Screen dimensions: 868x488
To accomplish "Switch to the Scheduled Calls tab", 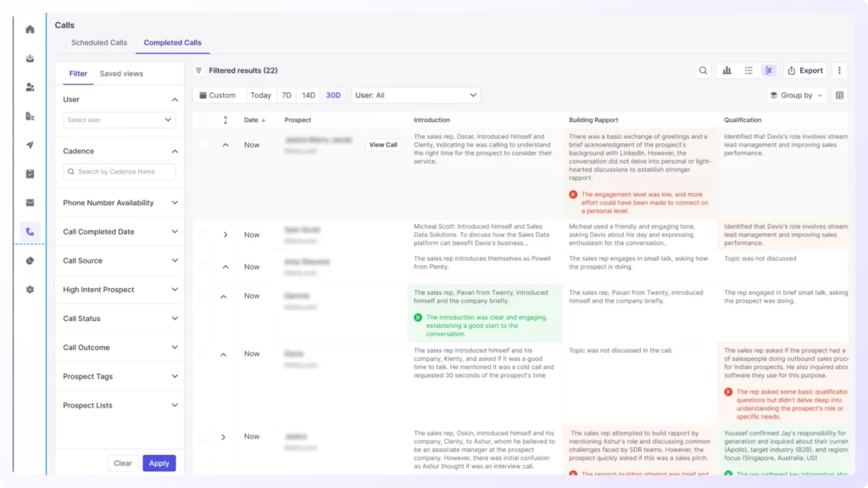I will (97, 42).
